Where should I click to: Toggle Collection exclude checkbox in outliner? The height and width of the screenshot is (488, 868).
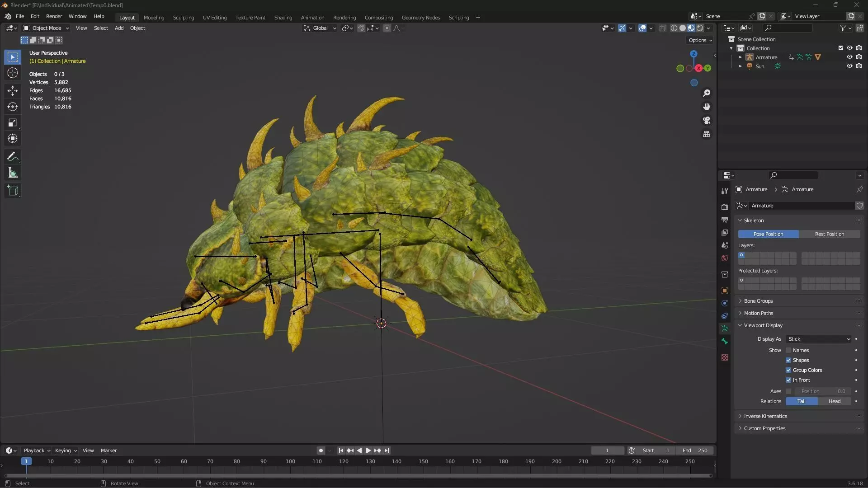(841, 48)
